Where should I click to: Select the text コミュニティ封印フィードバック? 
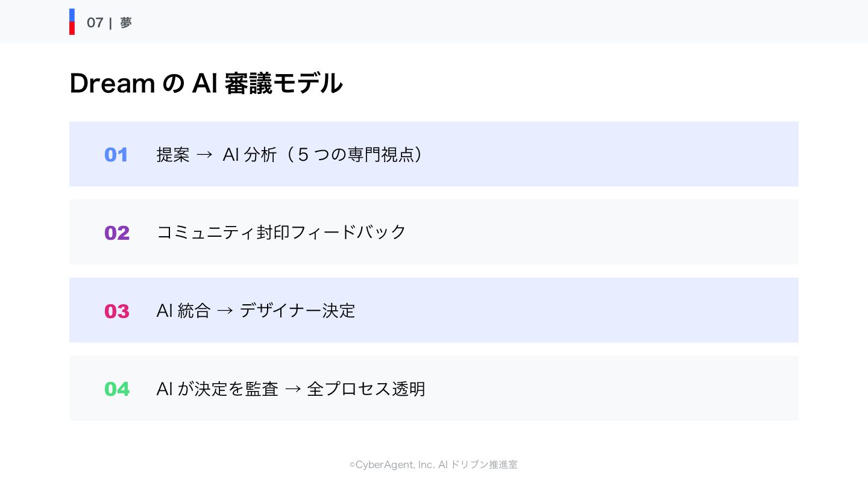click(x=281, y=233)
